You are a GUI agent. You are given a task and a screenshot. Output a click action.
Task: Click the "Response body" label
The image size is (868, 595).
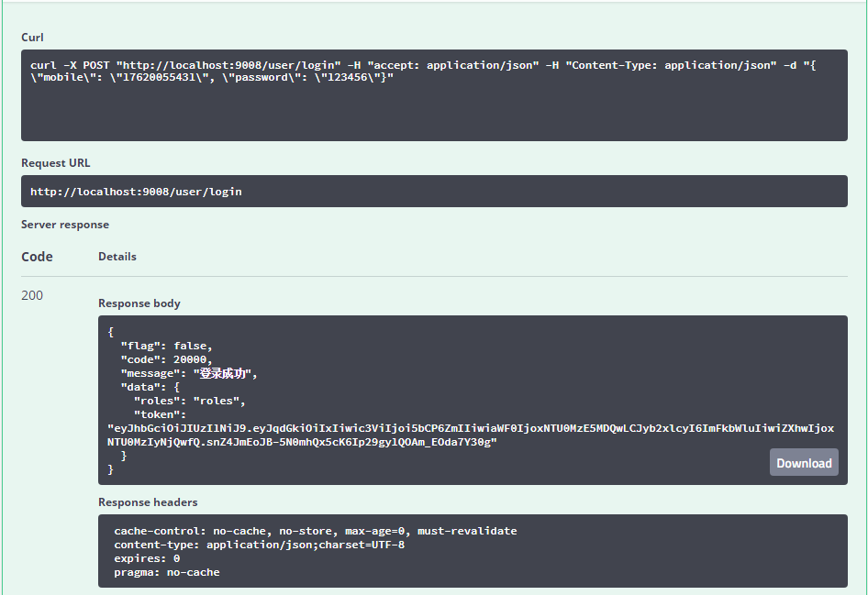point(139,303)
